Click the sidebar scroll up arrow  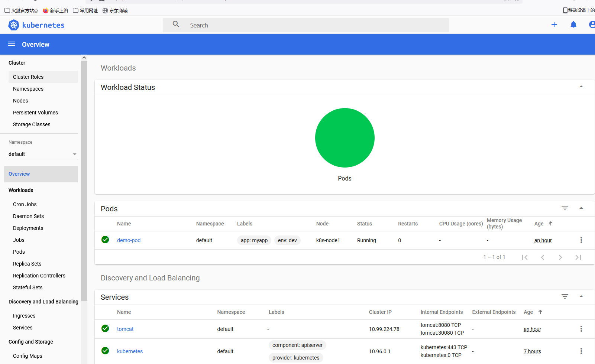84,58
